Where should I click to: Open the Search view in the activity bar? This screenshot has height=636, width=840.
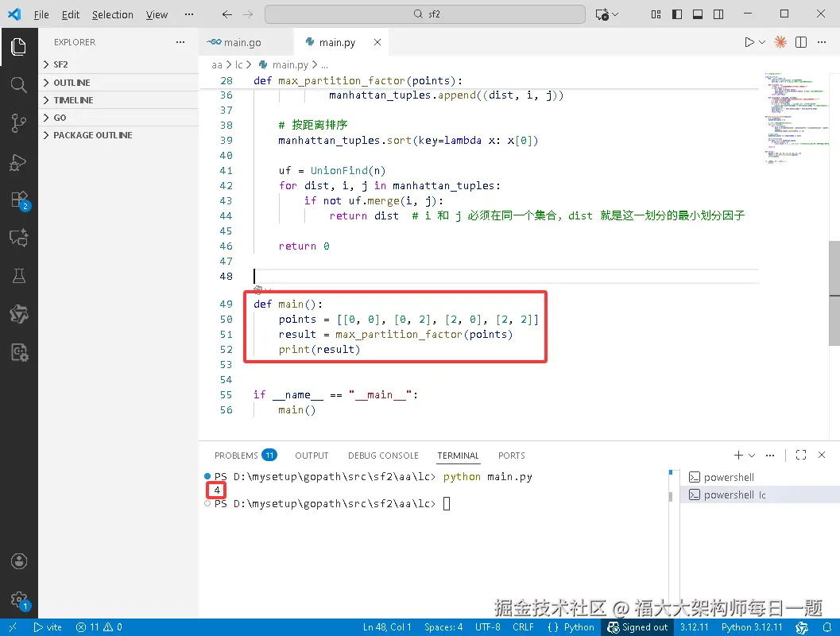[19, 84]
